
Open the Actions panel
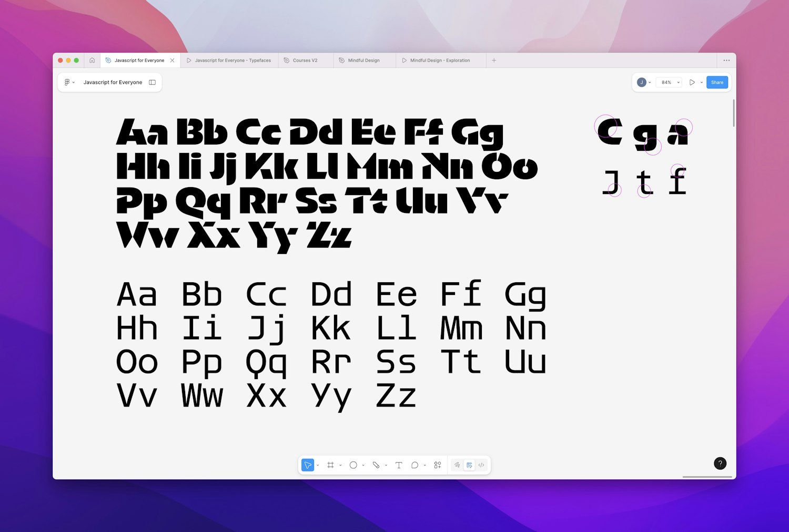[437, 465]
